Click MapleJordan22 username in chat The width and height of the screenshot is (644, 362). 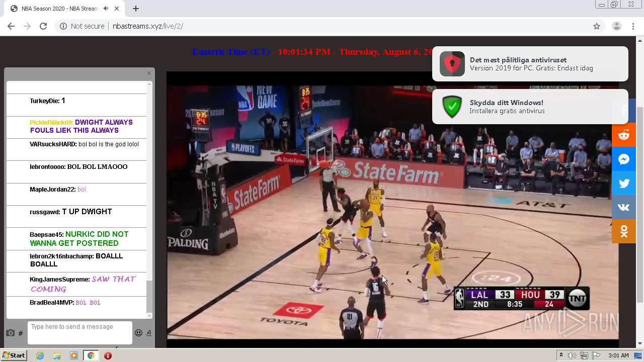tap(52, 190)
